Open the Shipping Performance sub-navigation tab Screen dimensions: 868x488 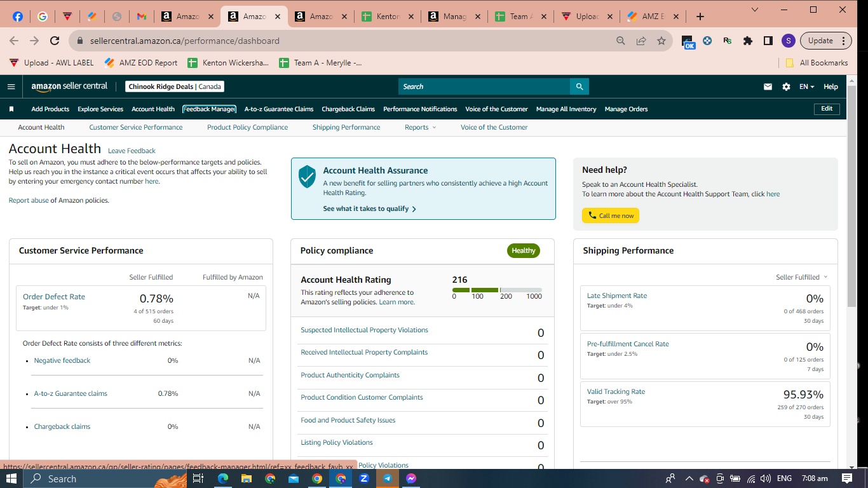pos(346,127)
